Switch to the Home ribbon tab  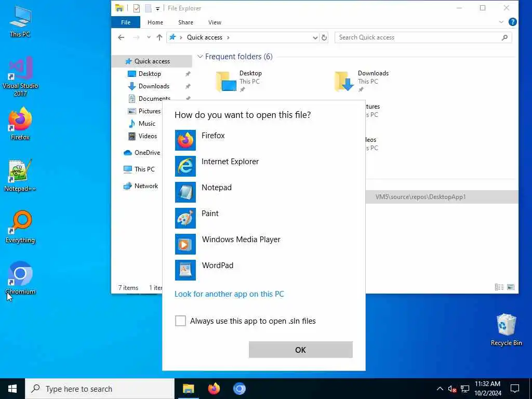click(x=155, y=22)
